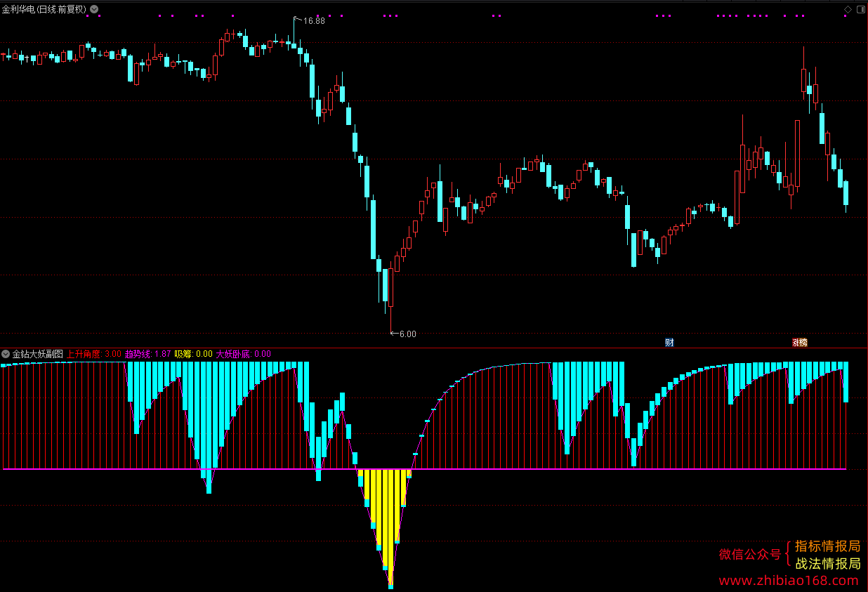Click the 6.00 low price label
The width and height of the screenshot is (868, 592).
click(408, 334)
